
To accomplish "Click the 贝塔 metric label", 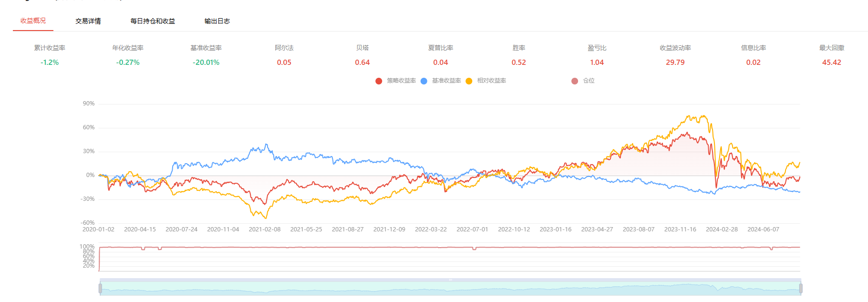I will pyautogui.click(x=362, y=48).
